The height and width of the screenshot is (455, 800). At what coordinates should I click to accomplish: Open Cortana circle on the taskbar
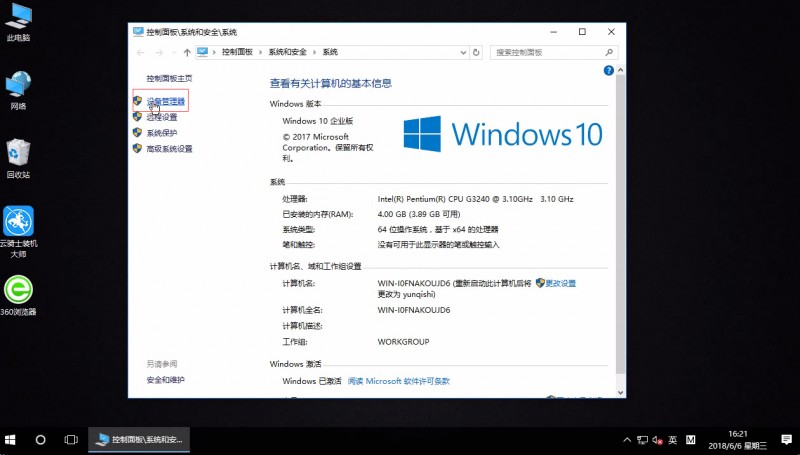(x=40, y=440)
